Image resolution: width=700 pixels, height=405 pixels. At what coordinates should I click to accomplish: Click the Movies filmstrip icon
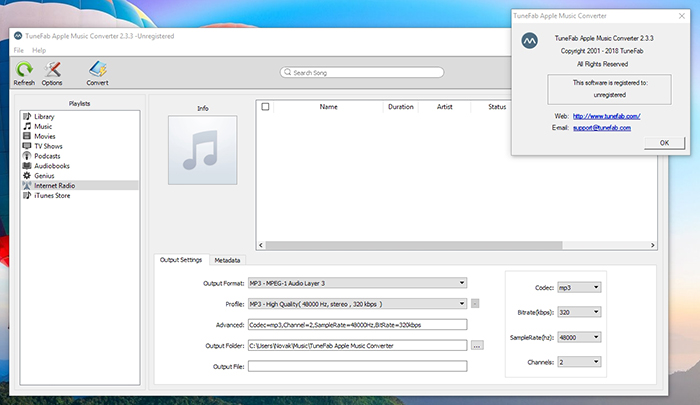click(27, 136)
